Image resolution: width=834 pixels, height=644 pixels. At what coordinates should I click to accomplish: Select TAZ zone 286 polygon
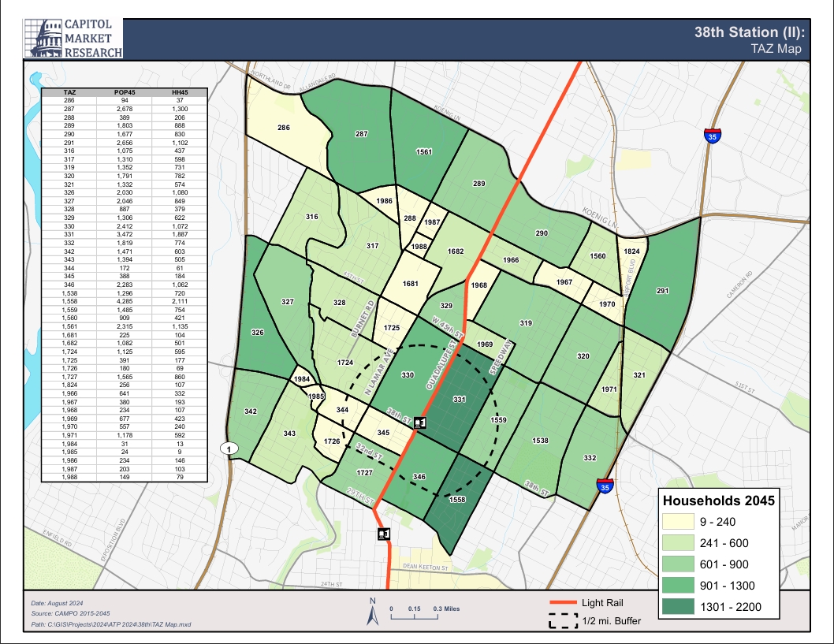click(x=282, y=128)
